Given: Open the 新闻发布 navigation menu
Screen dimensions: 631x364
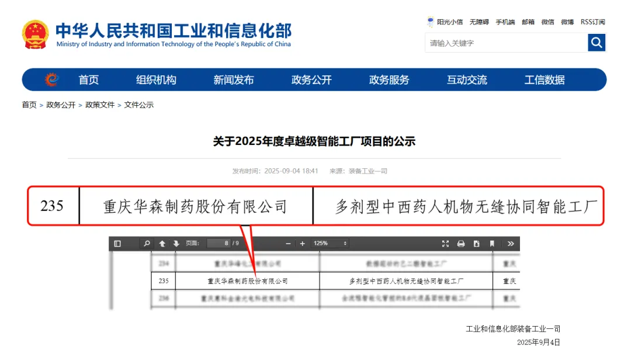Looking at the screenshot, I should (234, 80).
